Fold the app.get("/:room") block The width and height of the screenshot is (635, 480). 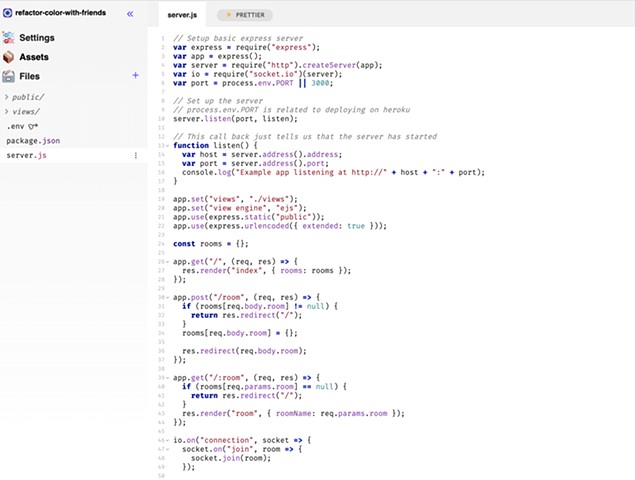coord(167,378)
